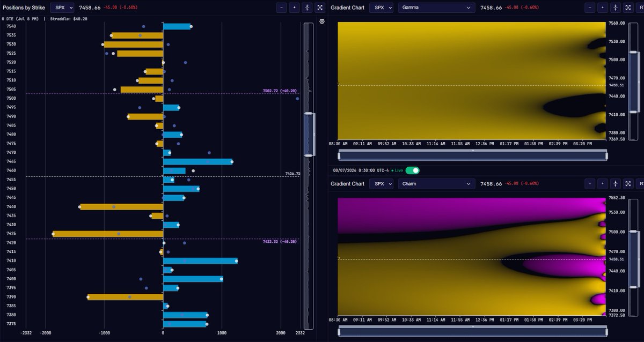
Task: Click the 7530 strike gold bar
Action: 133,44
